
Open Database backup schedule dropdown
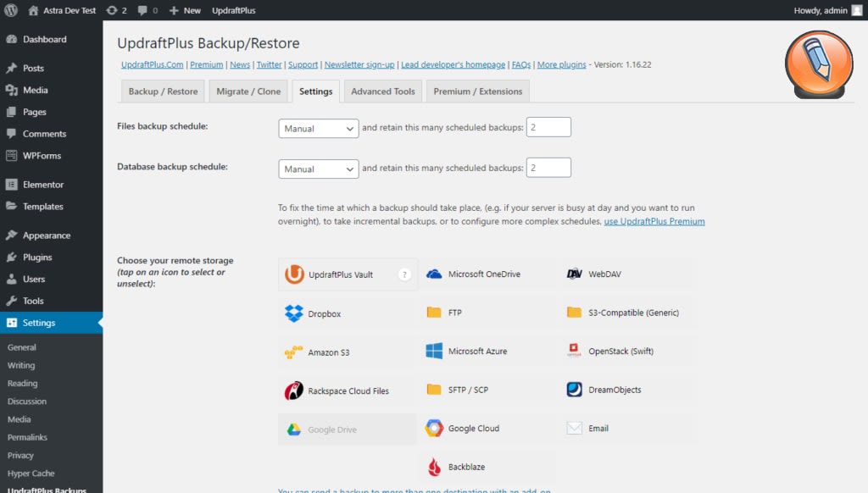[319, 169]
